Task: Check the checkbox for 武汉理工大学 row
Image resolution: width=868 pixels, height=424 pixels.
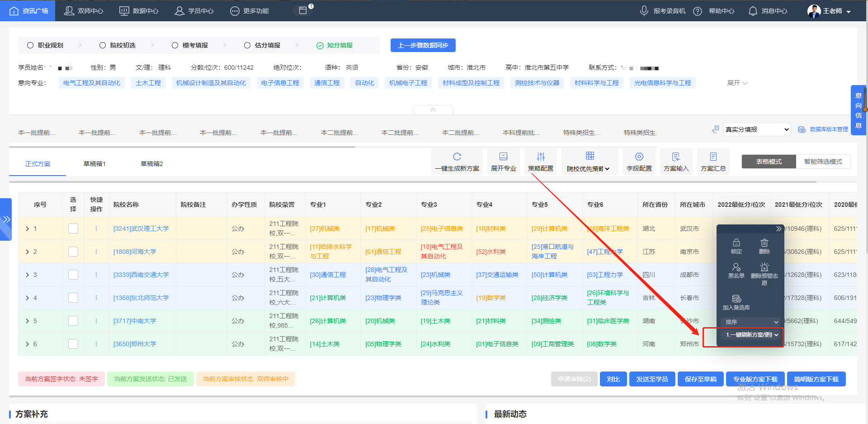Action: click(73, 229)
